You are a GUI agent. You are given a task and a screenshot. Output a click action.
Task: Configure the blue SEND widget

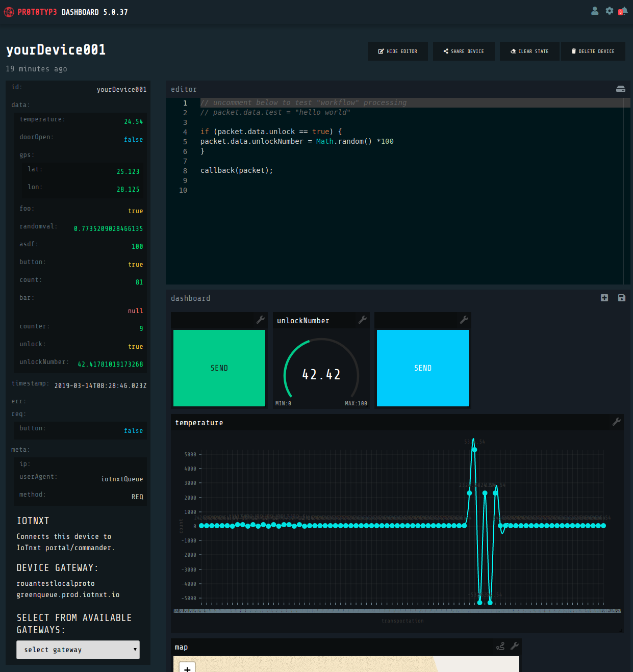[464, 320]
